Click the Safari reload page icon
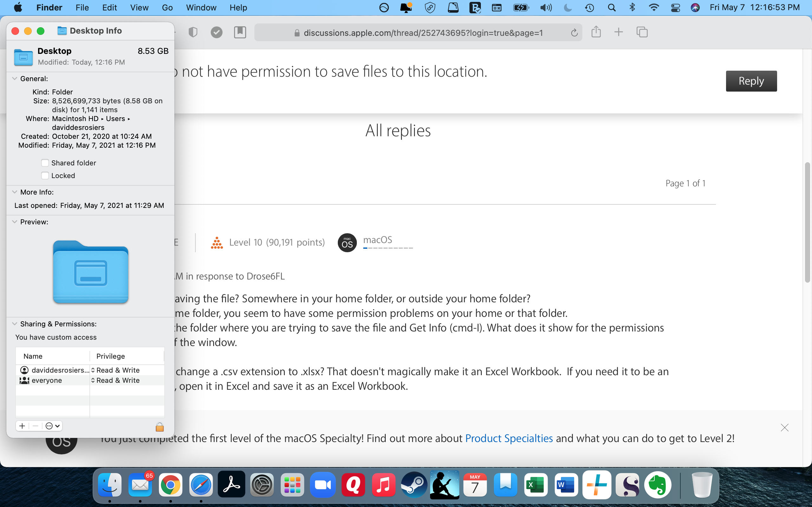The width and height of the screenshot is (812, 507). (574, 33)
